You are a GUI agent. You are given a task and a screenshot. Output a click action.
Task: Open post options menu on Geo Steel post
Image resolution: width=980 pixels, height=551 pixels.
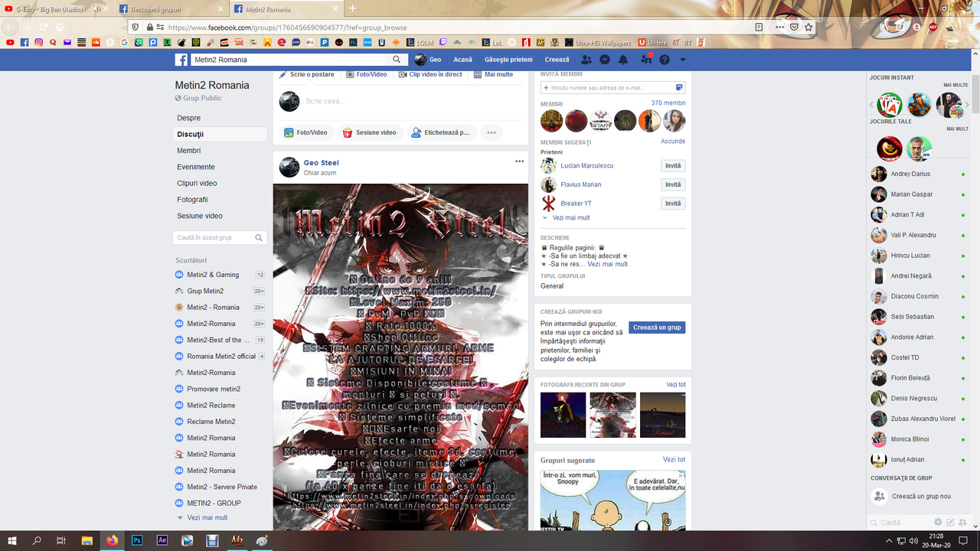point(520,161)
